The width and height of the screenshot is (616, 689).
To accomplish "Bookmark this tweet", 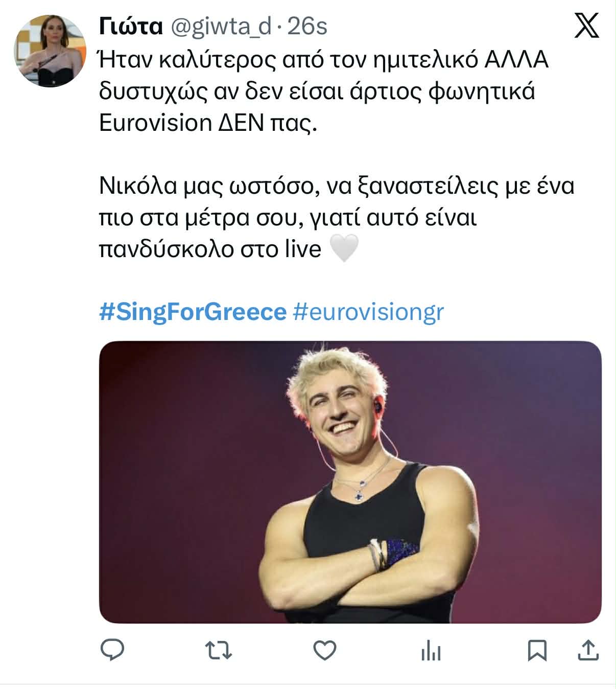I will click(537, 651).
